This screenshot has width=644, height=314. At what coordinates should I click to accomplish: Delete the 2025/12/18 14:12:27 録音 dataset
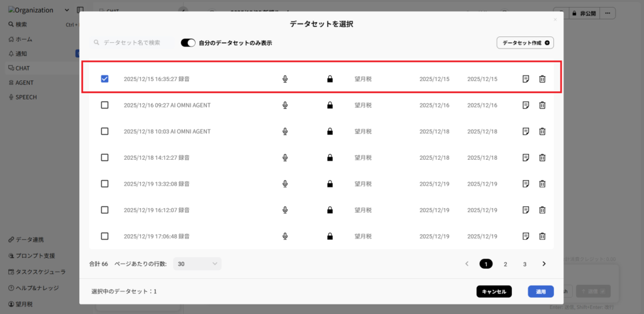tap(542, 157)
